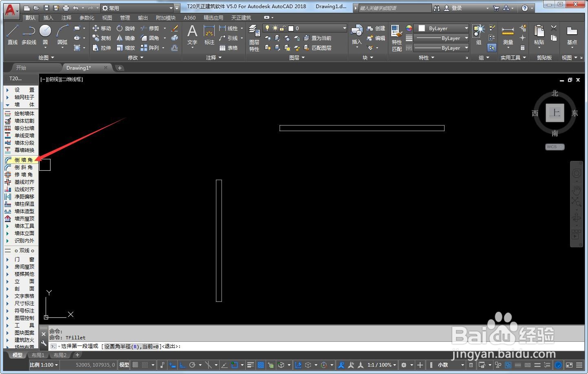The image size is (588, 374).
Task: Select 修墙角 in the Tianzheng sidebar
Action: (x=20, y=175)
